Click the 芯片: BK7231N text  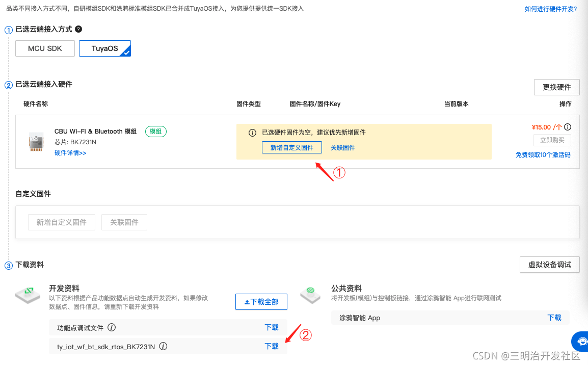click(75, 142)
